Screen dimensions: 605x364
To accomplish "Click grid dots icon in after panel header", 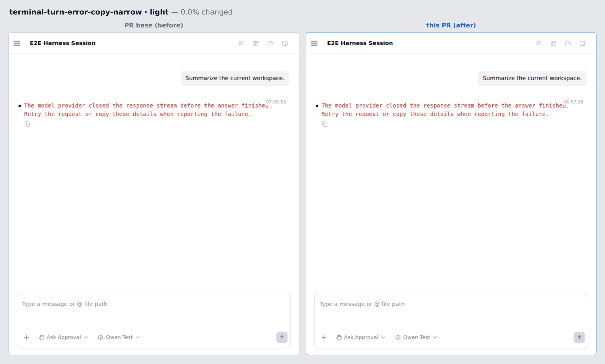I will 539,43.
